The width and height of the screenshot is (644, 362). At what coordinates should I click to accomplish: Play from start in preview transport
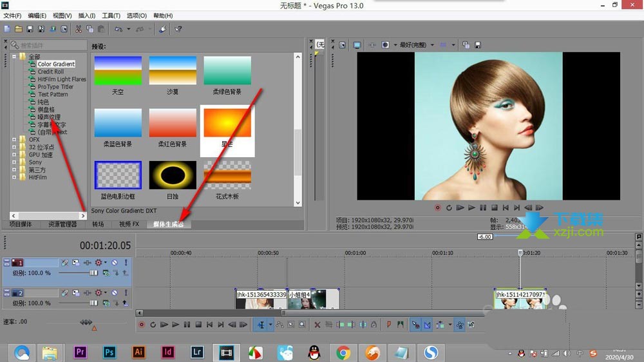coord(460,208)
